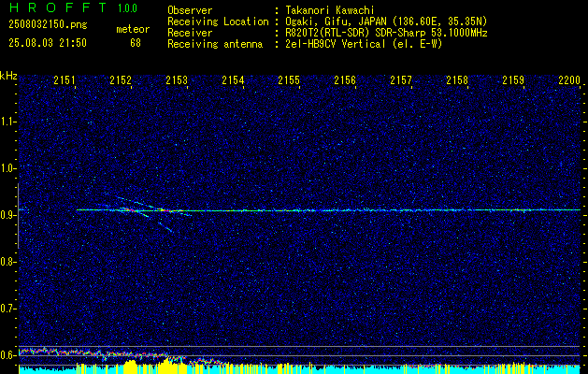Click the 2155 time marker
The width and height of the screenshot is (588, 374).
pyautogui.click(x=289, y=79)
